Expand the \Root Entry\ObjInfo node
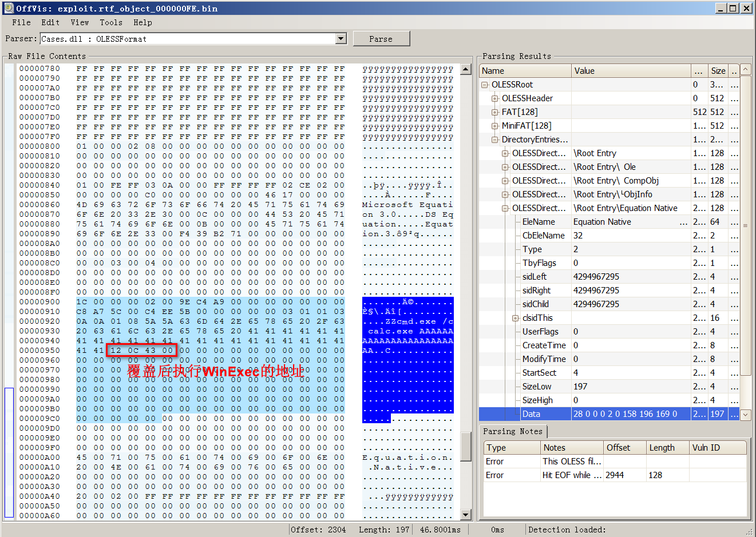This screenshot has height=537, width=756. pos(505,194)
